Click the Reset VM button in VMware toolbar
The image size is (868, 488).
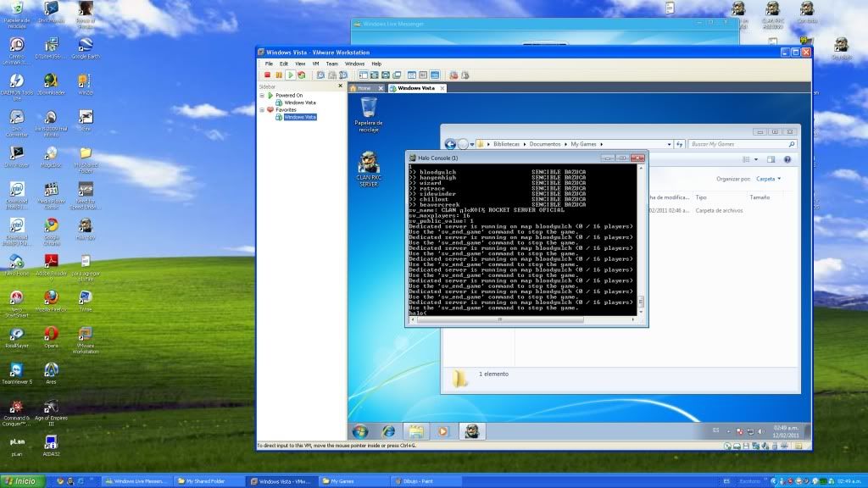(x=302, y=75)
